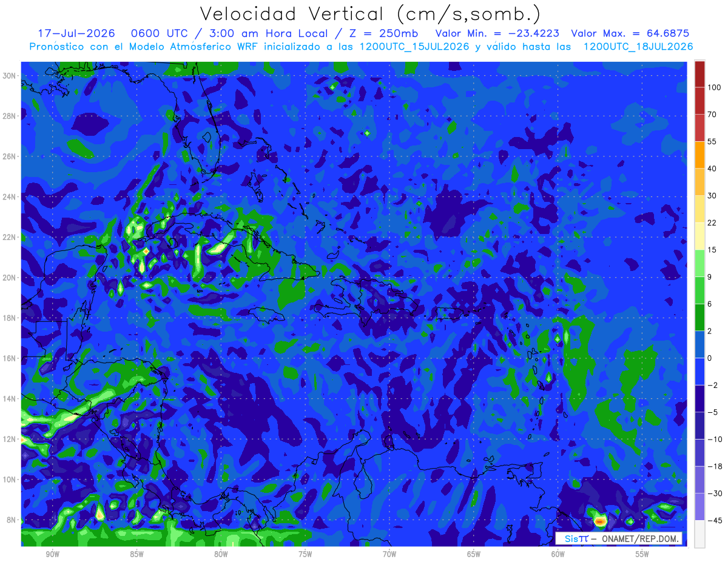Click the '60W' longitude label
The image size is (728, 562).
(x=558, y=554)
